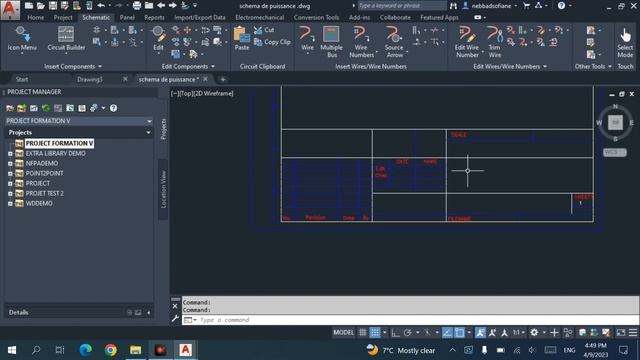Open File Explorer from the taskbar

tap(136, 350)
